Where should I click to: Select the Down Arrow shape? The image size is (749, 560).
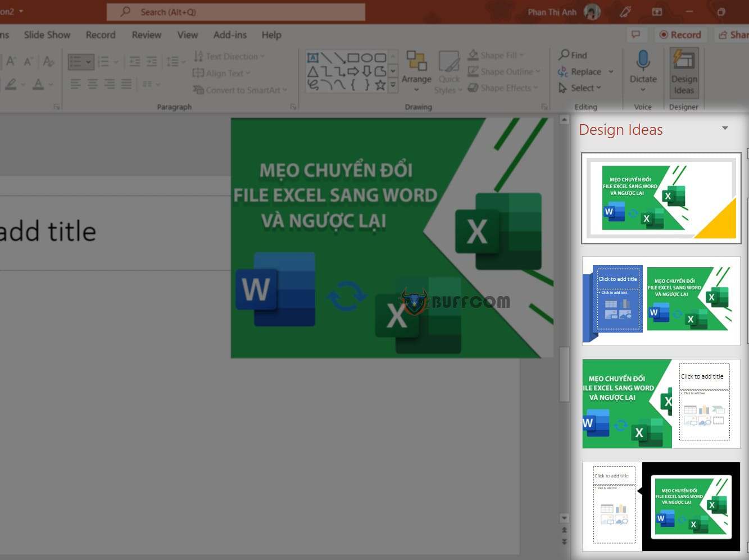(x=367, y=71)
